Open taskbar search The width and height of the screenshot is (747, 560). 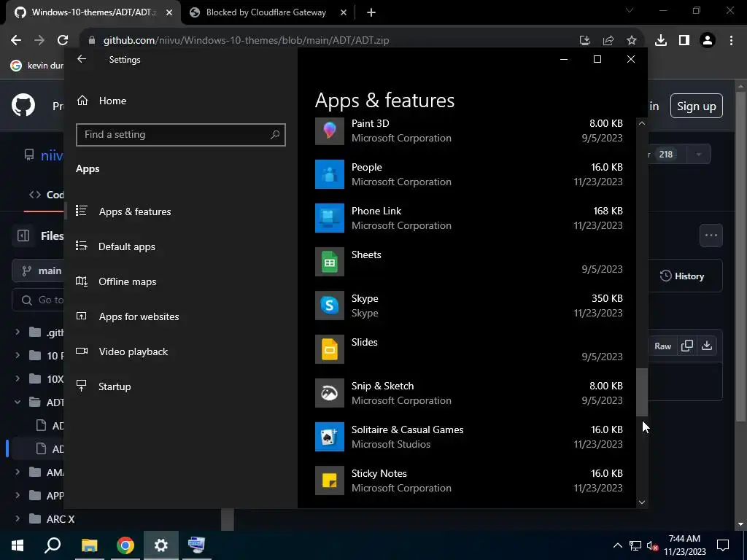click(x=53, y=545)
